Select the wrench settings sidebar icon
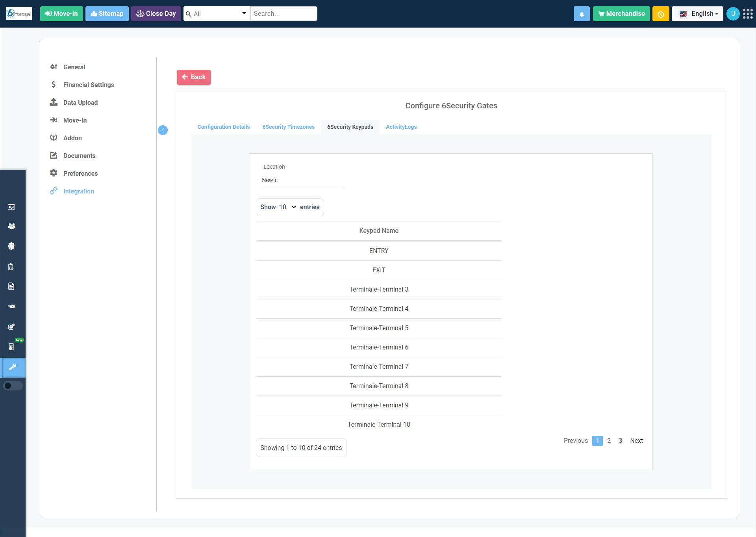This screenshot has height=537, width=756. click(13, 367)
